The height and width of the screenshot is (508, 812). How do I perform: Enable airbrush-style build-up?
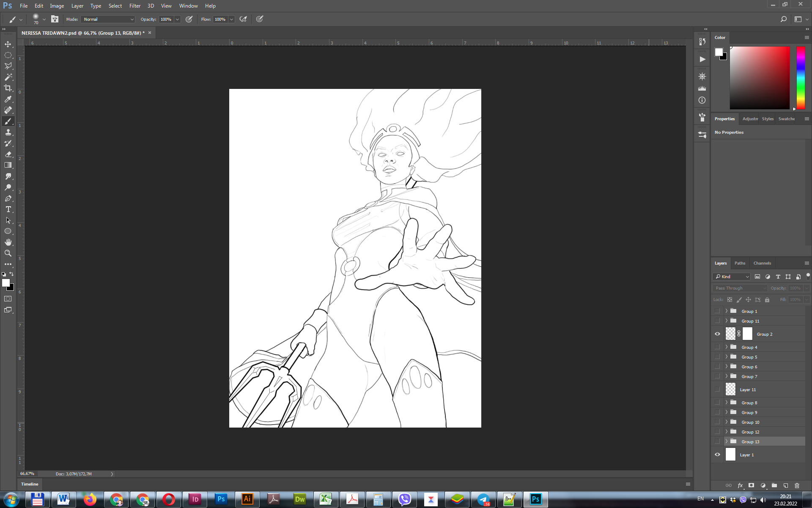tap(243, 19)
